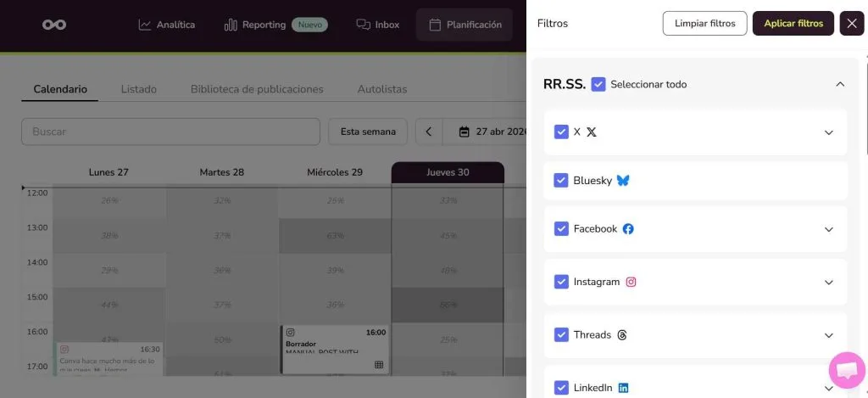Select the Lunes 27 column header
Image resolution: width=868 pixels, height=398 pixels.
108,172
